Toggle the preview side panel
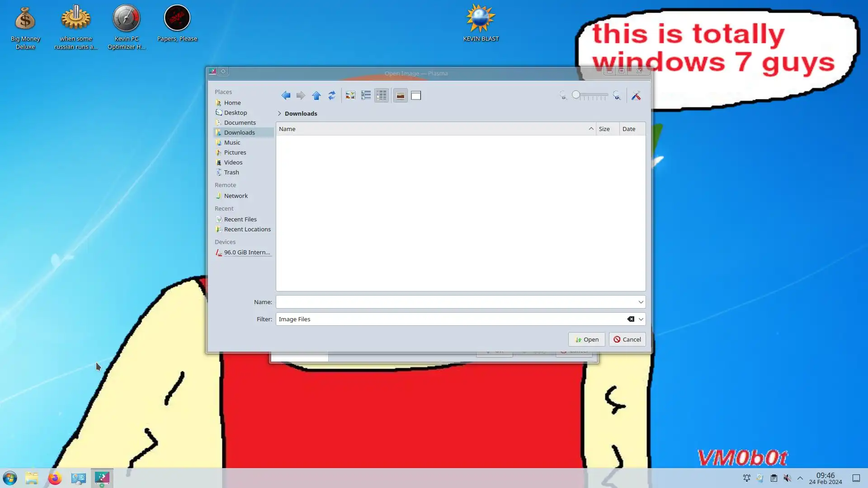The width and height of the screenshot is (868, 488). 416,95
